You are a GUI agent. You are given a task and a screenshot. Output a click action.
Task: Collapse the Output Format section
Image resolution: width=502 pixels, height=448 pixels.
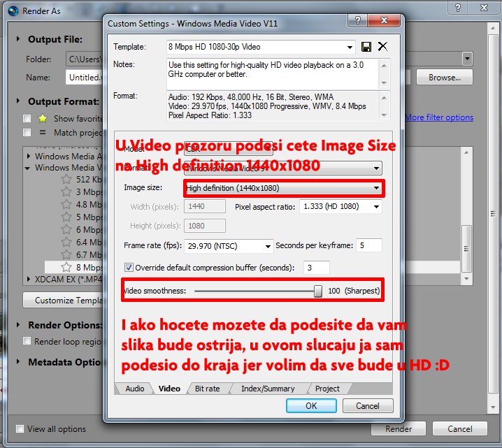18,101
